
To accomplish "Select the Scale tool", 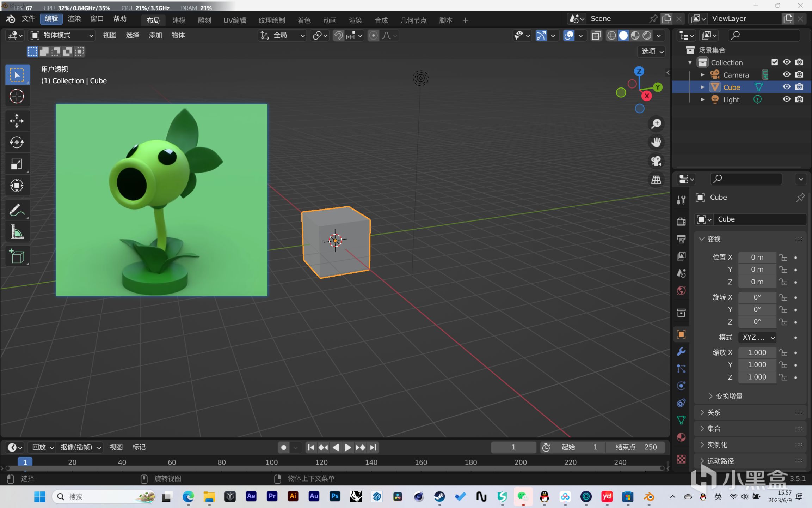I will (x=17, y=164).
